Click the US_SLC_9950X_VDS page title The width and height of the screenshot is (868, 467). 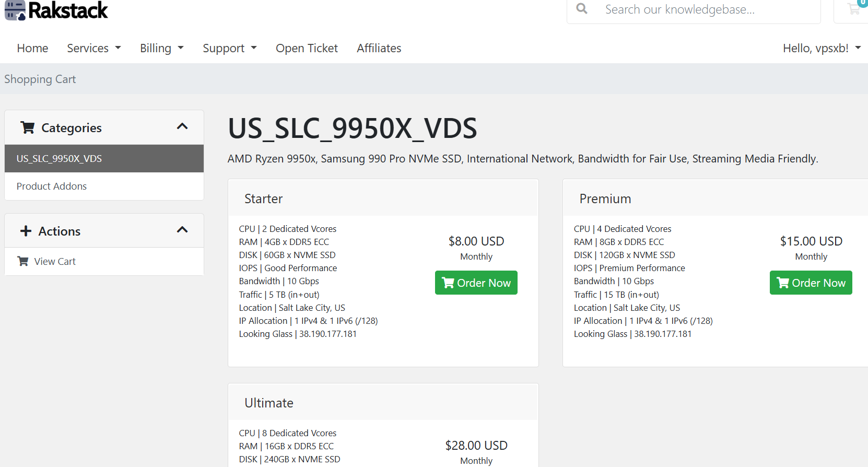click(353, 128)
